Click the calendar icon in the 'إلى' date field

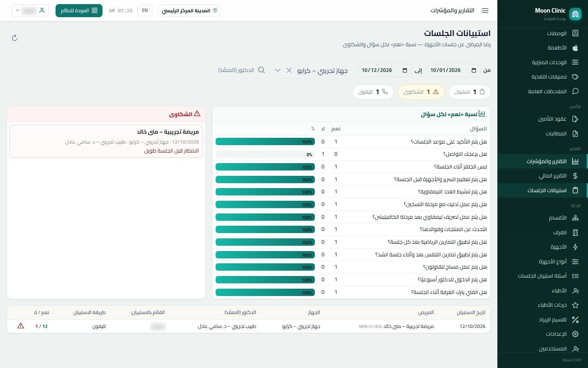[x=405, y=70]
